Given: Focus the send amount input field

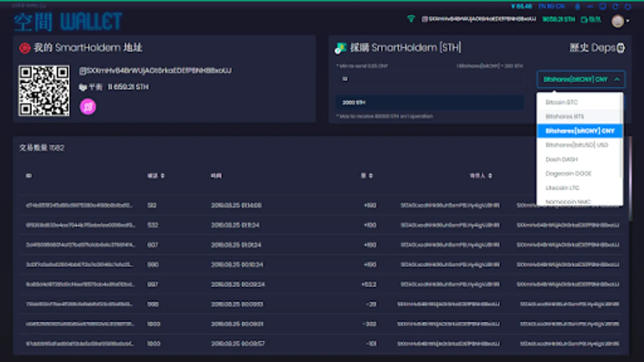Looking at the screenshot, I should (x=430, y=79).
